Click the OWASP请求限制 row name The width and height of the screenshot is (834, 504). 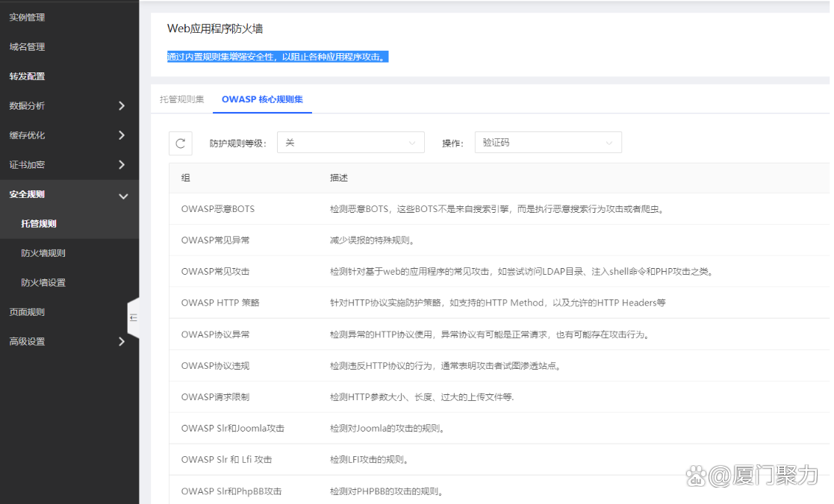[216, 397]
